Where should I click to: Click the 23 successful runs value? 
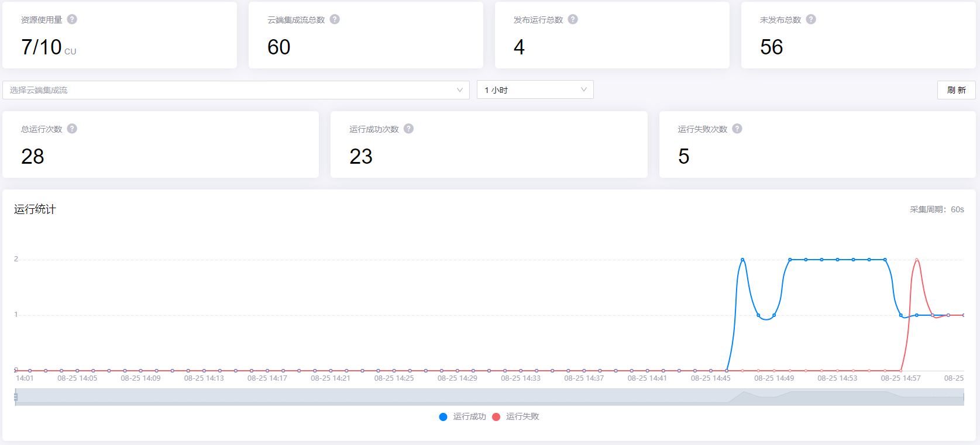pos(361,157)
